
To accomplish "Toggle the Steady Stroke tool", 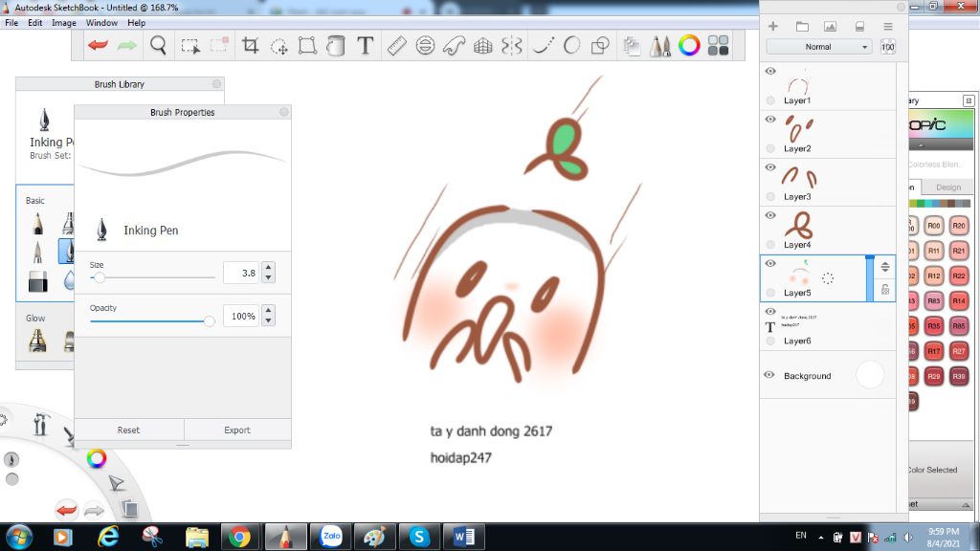I will pos(543,46).
